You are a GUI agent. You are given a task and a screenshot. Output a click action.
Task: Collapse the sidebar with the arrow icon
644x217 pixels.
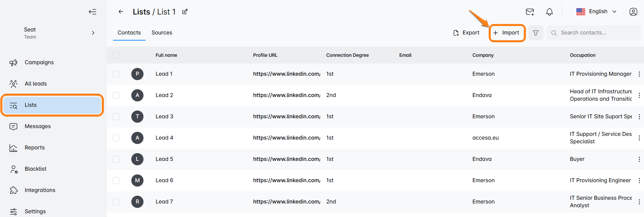click(x=92, y=12)
